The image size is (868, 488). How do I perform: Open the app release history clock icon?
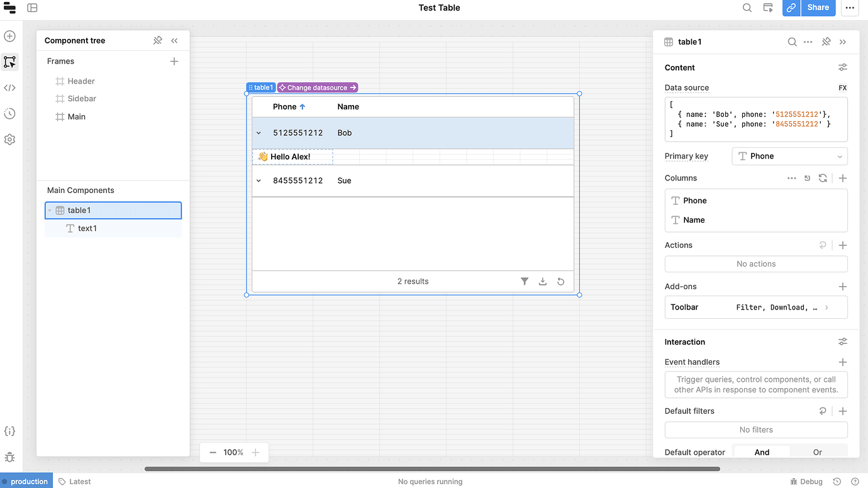coord(9,113)
